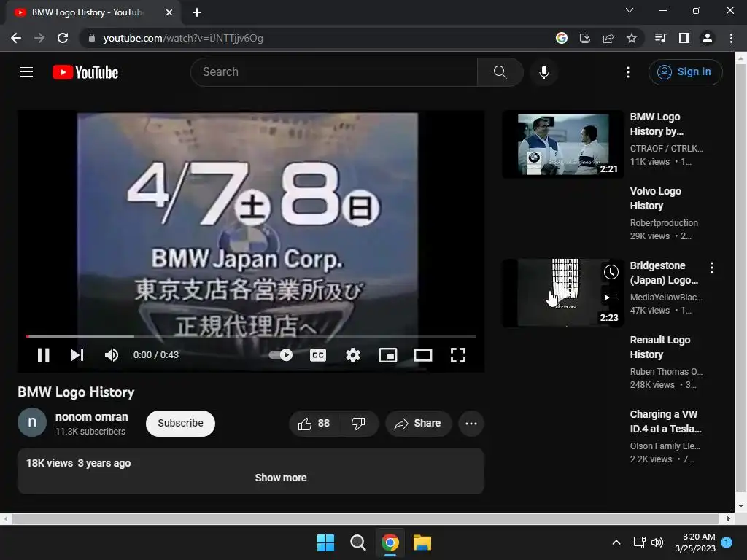This screenshot has width=747, height=560.
Task: Click the horizontal scrollbar
Action: click(x=365, y=518)
